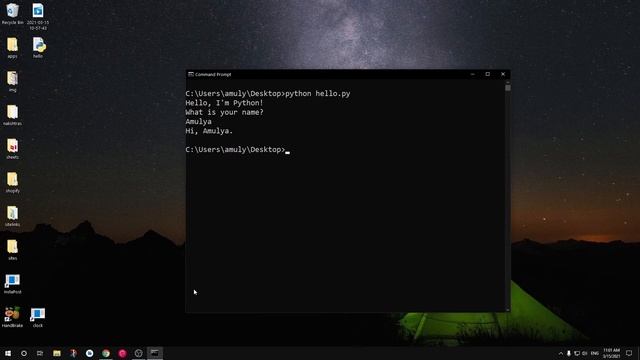Open Task View in the taskbar
The height and width of the screenshot is (360, 640).
[40, 353]
